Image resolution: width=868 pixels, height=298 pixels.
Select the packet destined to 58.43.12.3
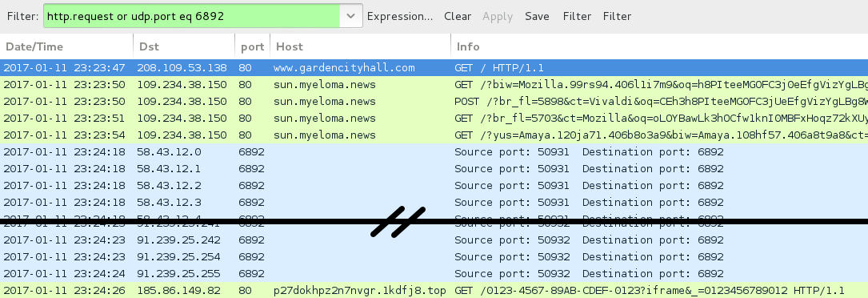point(434,202)
